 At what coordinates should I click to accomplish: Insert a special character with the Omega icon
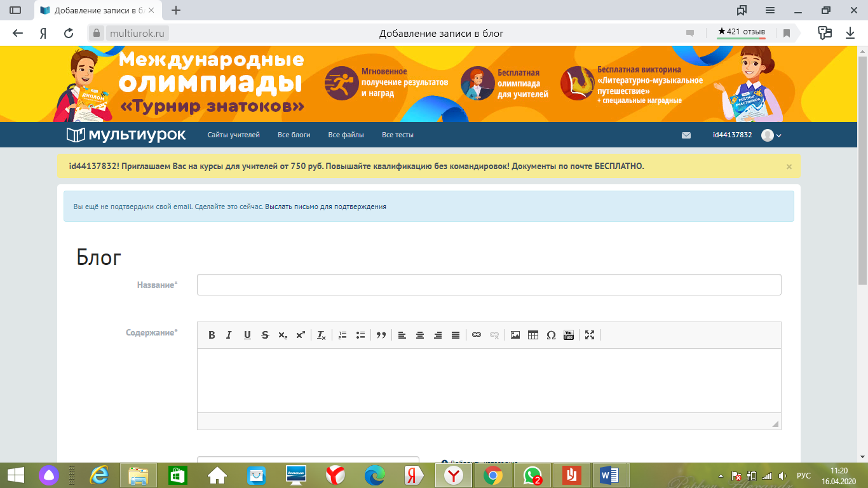coord(551,335)
